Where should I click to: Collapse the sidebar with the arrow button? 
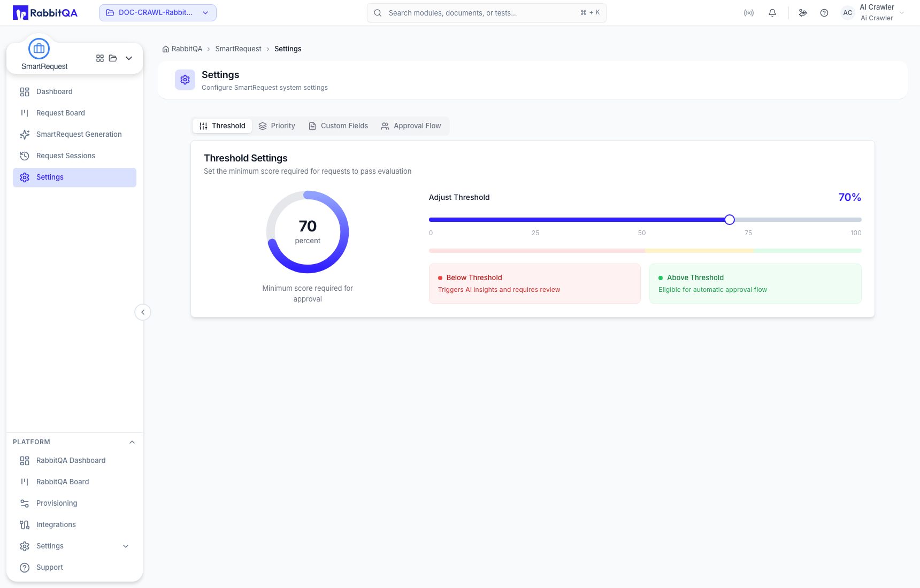[143, 312]
